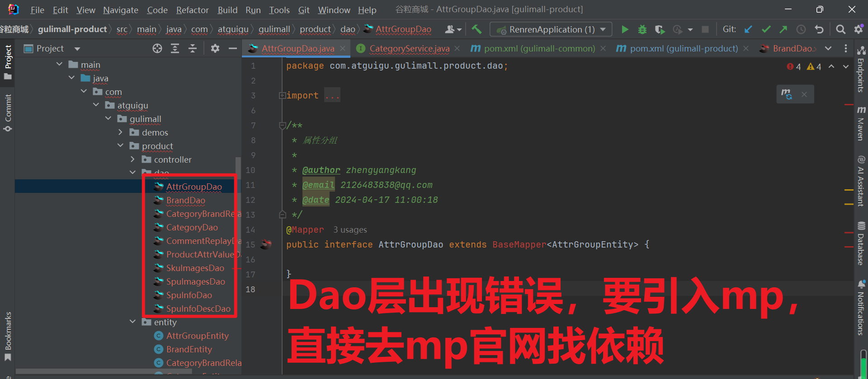Select SpuInfoDescDao in project tree
This screenshot has height=379, width=868.
coord(198,309)
